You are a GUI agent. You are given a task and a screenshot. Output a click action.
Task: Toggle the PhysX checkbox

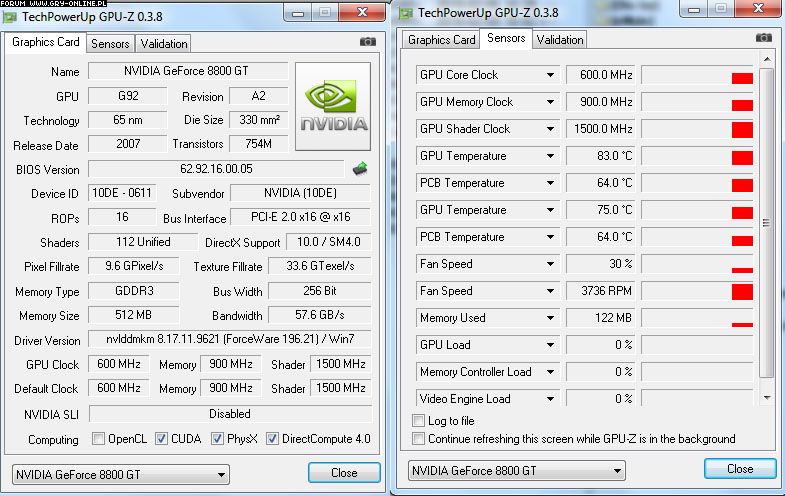[x=217, y=439]
